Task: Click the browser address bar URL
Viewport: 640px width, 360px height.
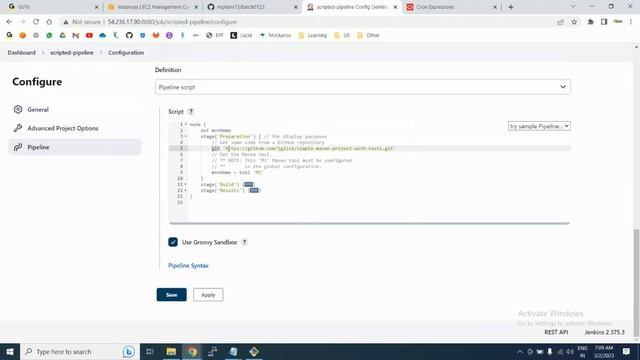Action: 172,22
